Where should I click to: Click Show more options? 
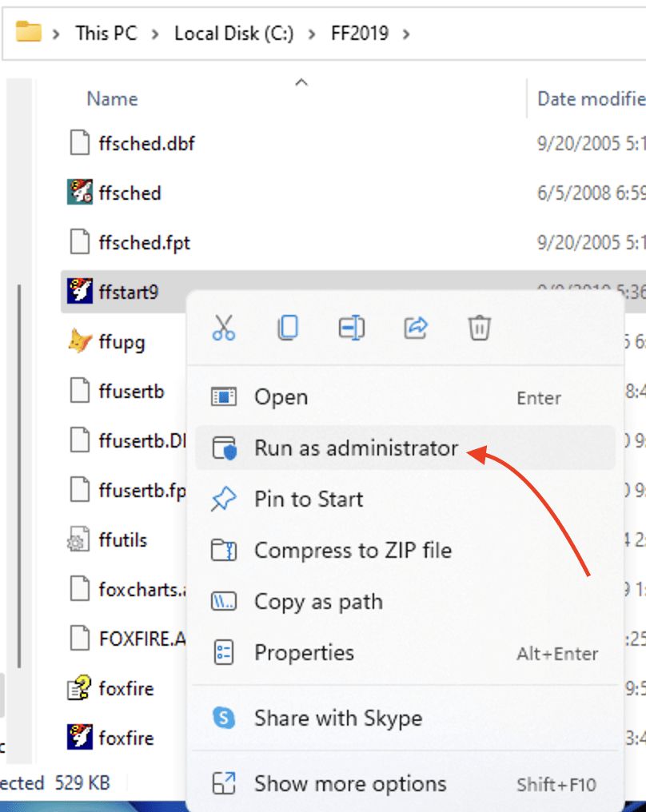point(405,783)
